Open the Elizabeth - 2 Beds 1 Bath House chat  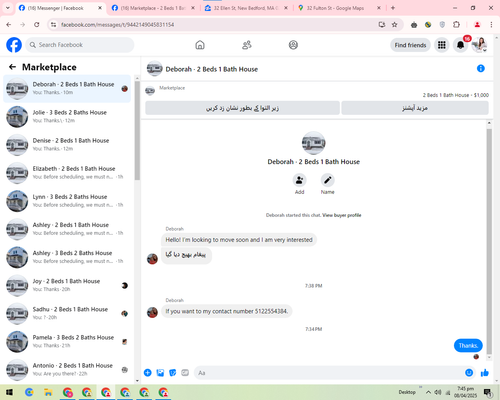pos(67,173)
